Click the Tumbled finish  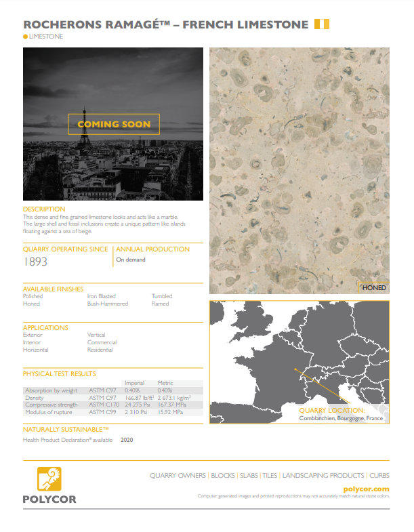point(162,296)
